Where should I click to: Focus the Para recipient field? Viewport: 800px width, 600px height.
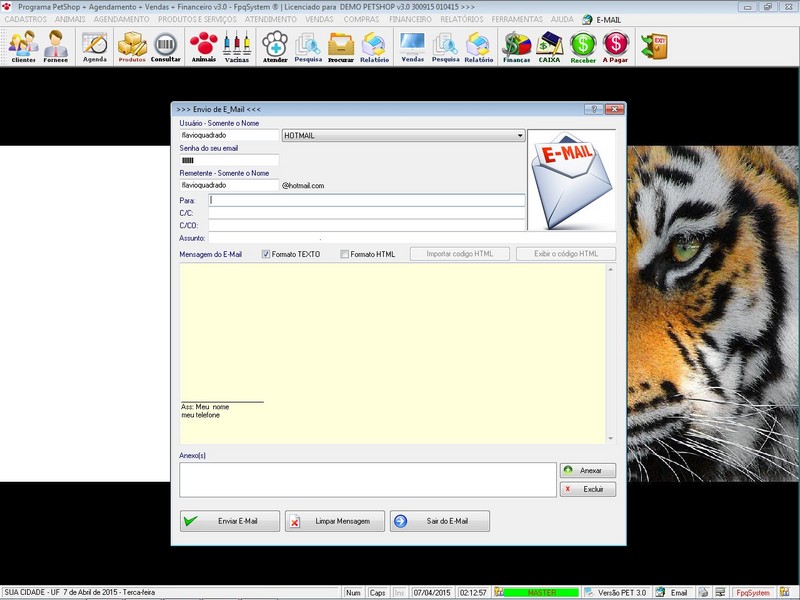tap(366, 201)
